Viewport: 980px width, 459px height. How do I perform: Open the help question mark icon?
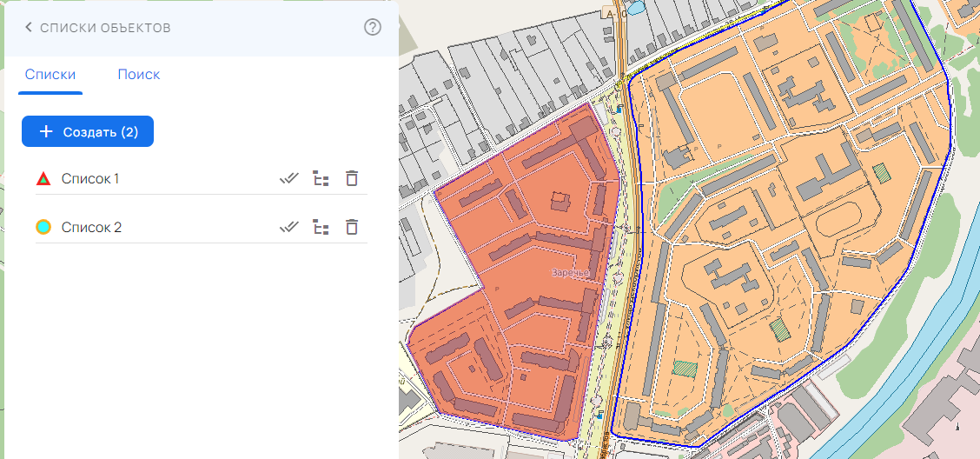pos(373,28)
